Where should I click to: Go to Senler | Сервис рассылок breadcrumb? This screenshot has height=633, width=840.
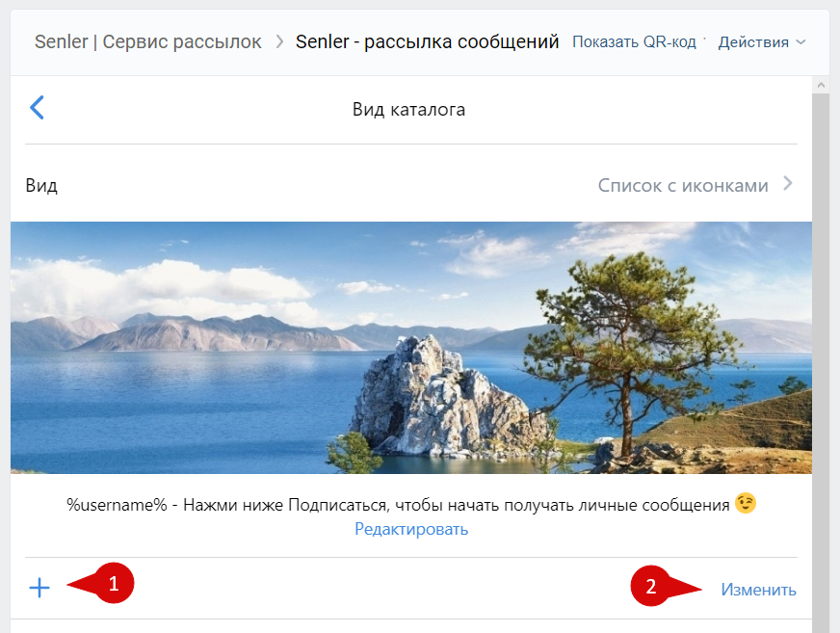point(147,42)
